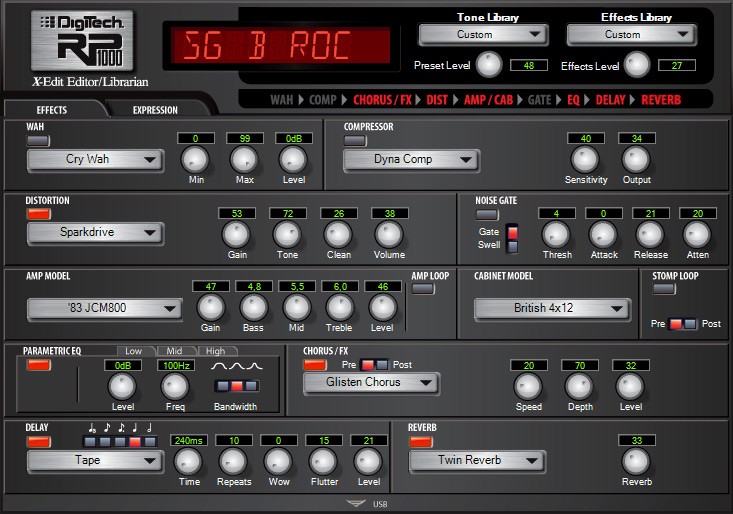Click the DELAY block in signal chain
Image resolution: width=733 pixels, height=514 pixels.
(x=610, y=100)
